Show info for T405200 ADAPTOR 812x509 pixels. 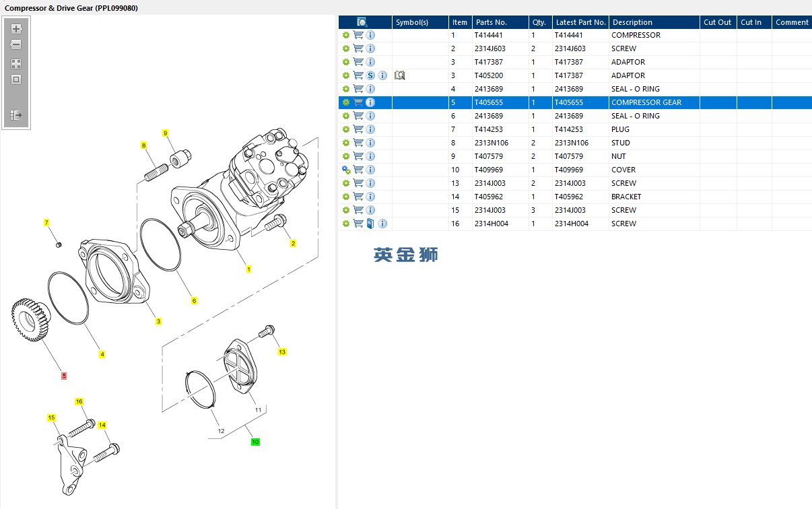[382, 75]
